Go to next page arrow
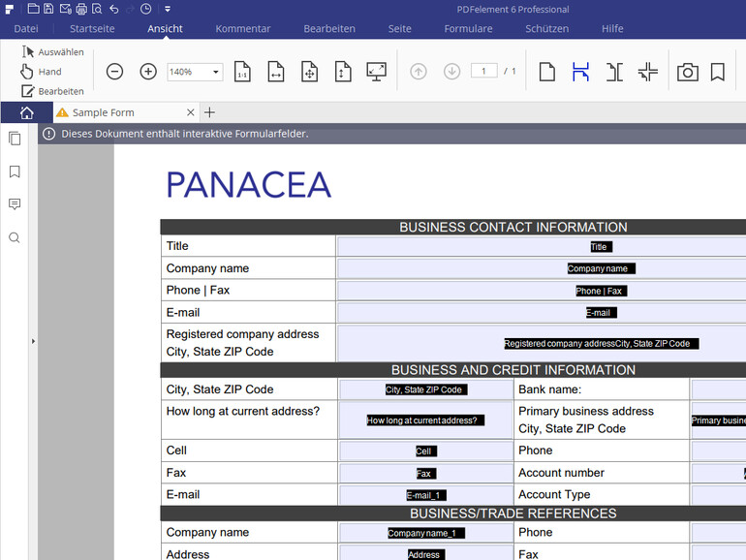 452,72
